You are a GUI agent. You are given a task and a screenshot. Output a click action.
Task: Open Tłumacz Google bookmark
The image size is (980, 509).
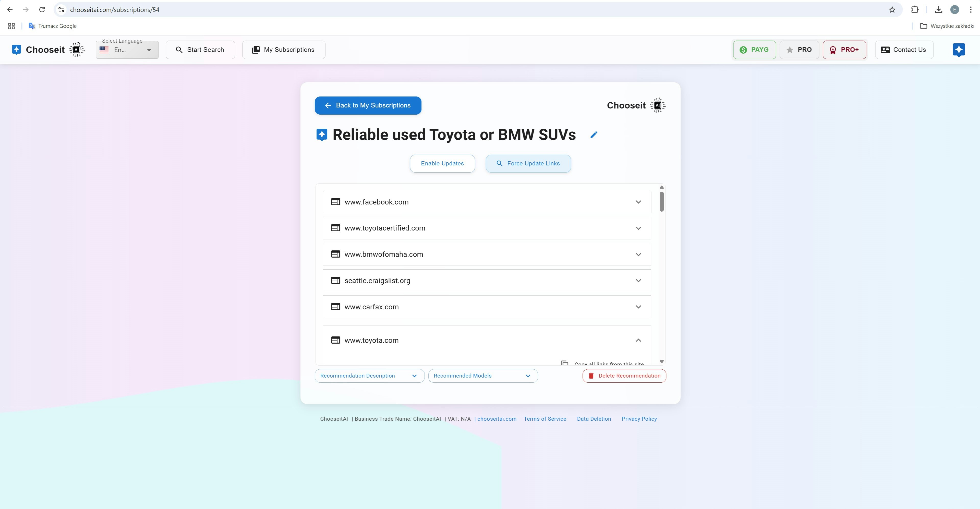point(53,26)
